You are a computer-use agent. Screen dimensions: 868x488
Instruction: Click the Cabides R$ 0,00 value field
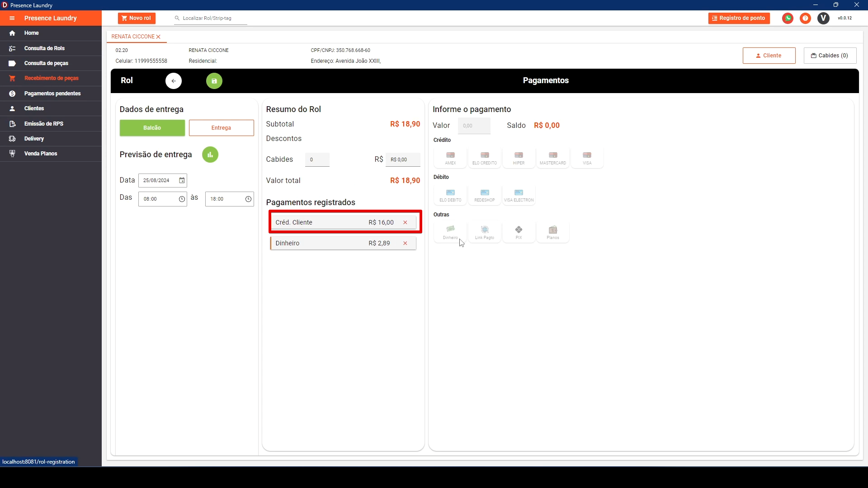(403, 160)
